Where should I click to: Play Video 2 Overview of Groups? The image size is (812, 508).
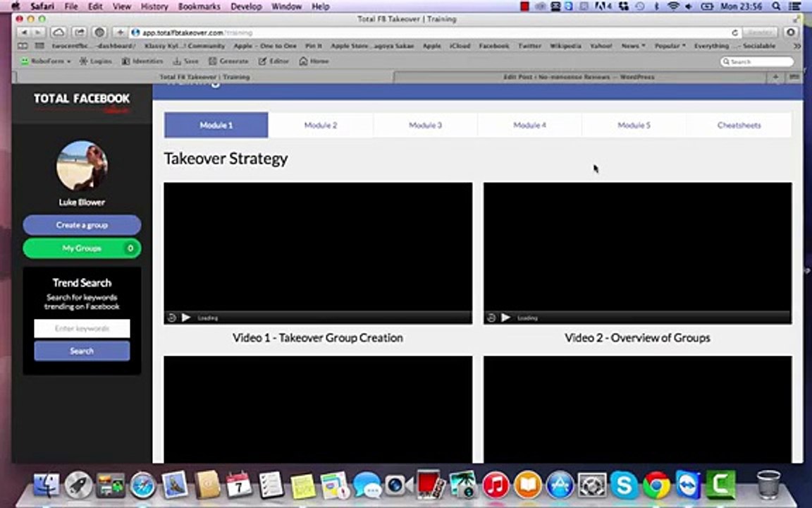[505, 317]
